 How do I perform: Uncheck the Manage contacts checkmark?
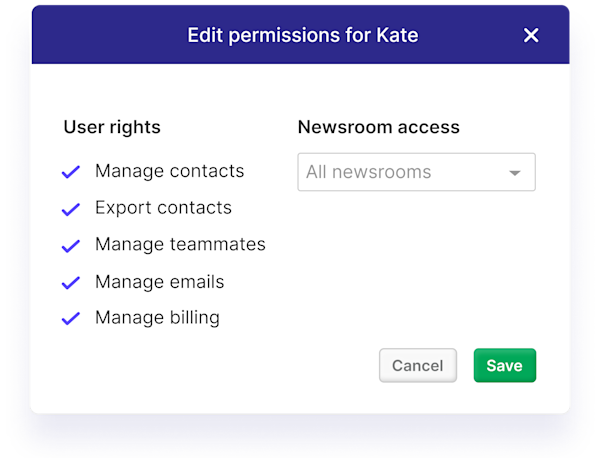click(x=71, y=172)
